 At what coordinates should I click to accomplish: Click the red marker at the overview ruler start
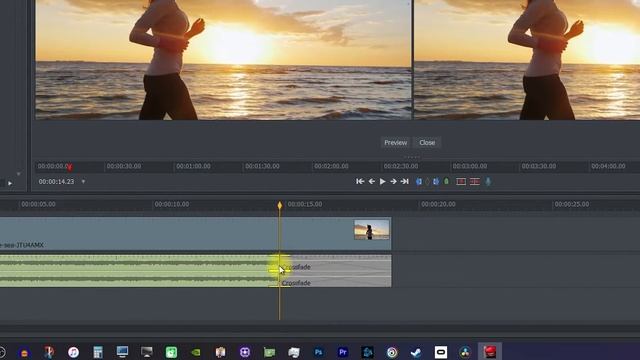(70, 167)
